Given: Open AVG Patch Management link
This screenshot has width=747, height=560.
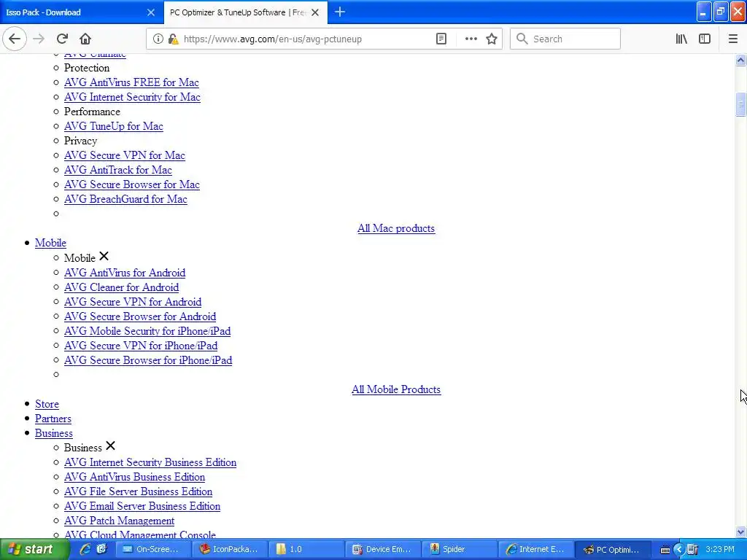Looking at the screenshot, I should click(119, 521).
